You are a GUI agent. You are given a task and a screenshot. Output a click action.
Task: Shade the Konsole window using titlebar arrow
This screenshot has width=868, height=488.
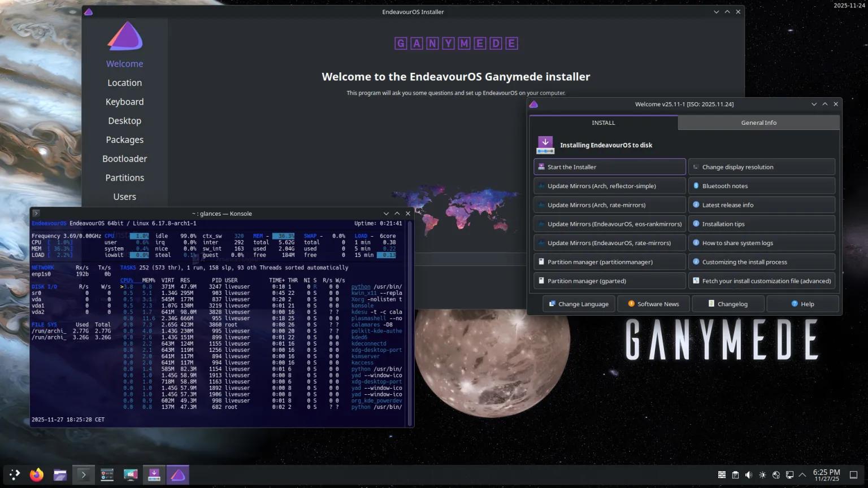click(386, 213)
